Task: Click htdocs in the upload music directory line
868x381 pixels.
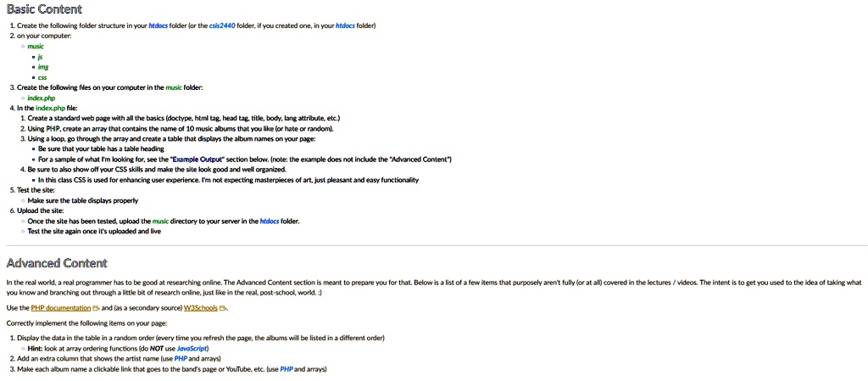Action: tap(270, 221)
